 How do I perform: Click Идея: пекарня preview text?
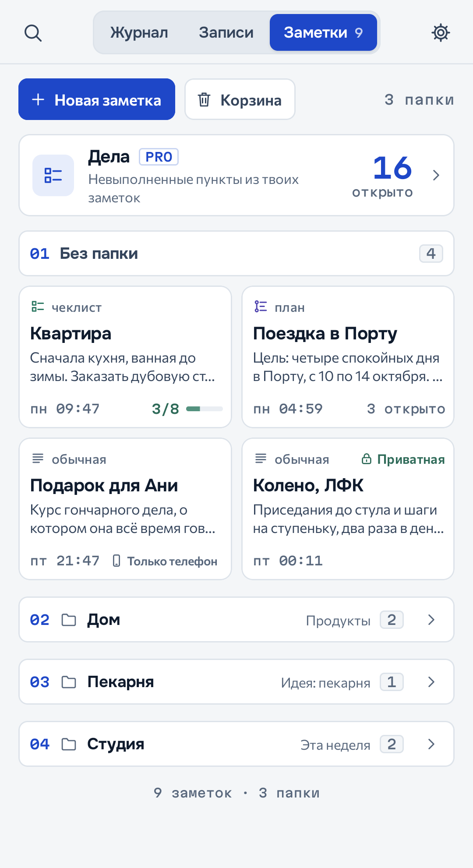pos(325,683)
